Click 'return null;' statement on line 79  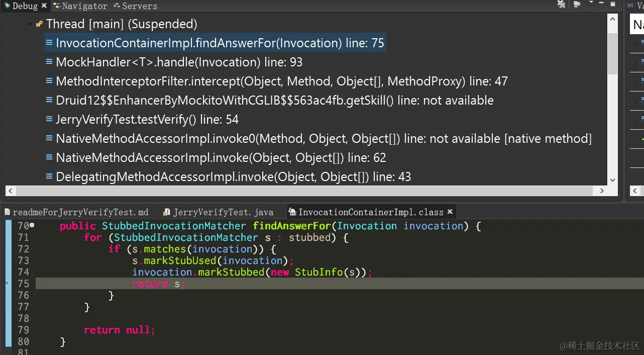(x=120, y=330)
